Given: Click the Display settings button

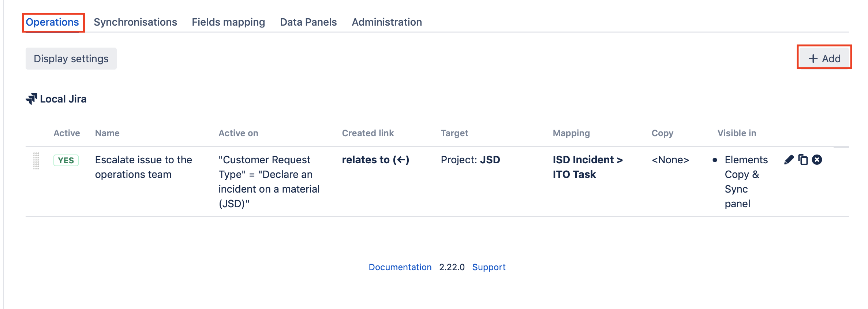Looking at the screenshot, I should (x=71, y=59).
